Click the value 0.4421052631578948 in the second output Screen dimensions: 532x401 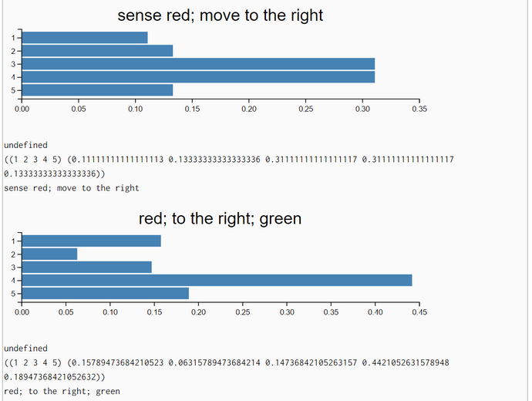click(406, 362)
